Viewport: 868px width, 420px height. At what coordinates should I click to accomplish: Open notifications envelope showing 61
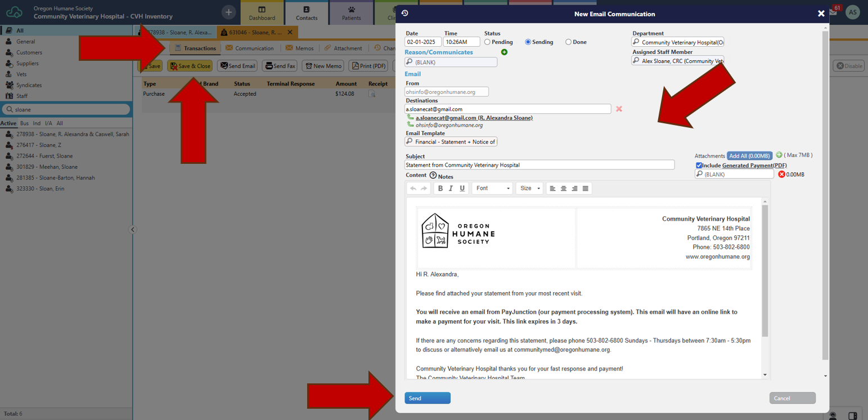tap(833, 12)
